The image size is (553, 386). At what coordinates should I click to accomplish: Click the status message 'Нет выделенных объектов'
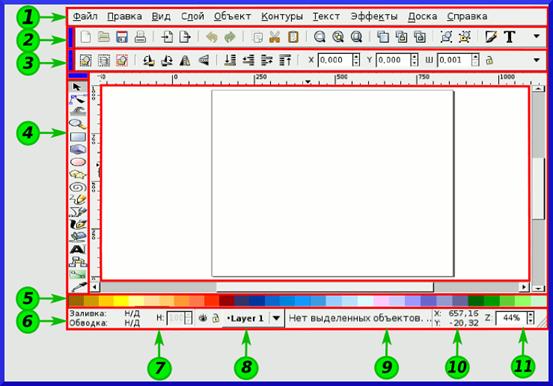pyautogui.click(x=356, y=318)
